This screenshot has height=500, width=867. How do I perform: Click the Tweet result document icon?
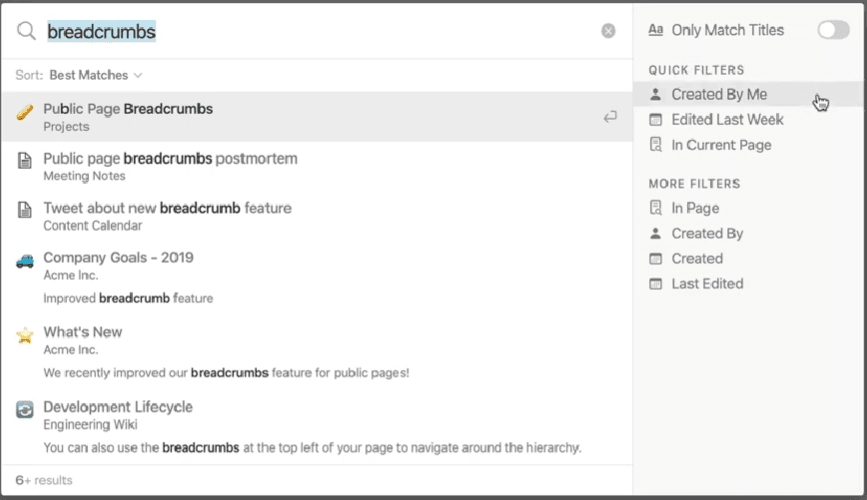coord(25,210)
